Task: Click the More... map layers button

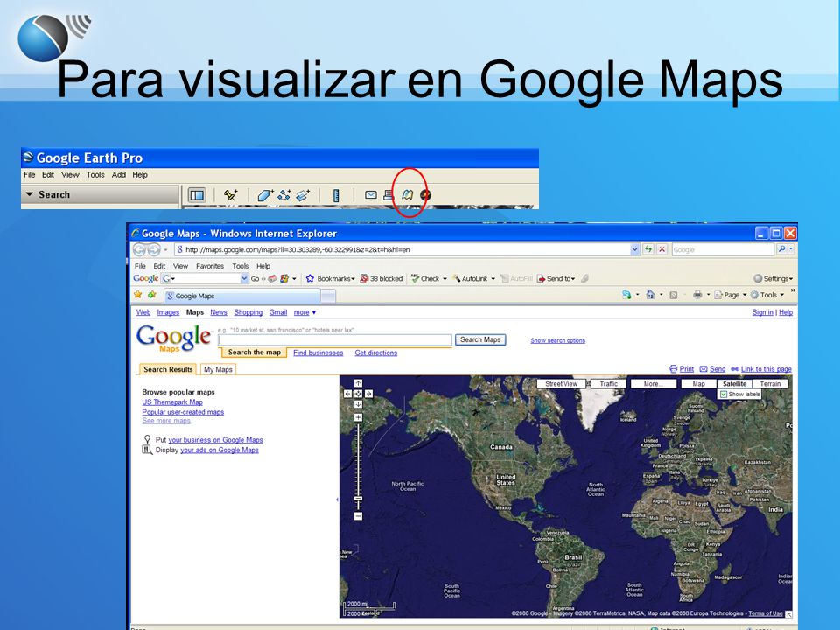Action: tap(653, 383)
